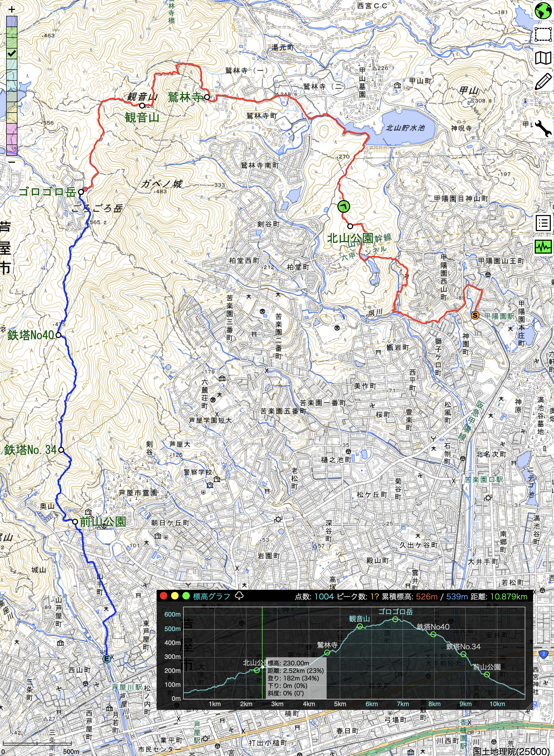Click the 標高: 230.00m tooltip line

coord(289,663)
